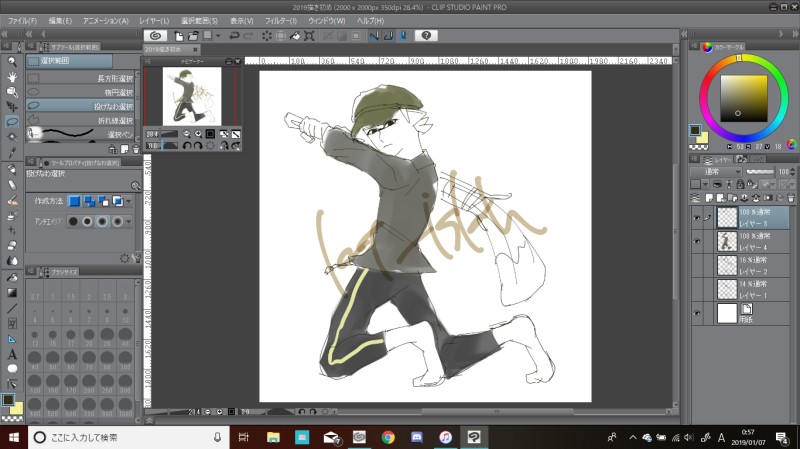The width and height of the screenshot is (800, 449).
Task: Select the Operation object tool
Action: point(12,92)
